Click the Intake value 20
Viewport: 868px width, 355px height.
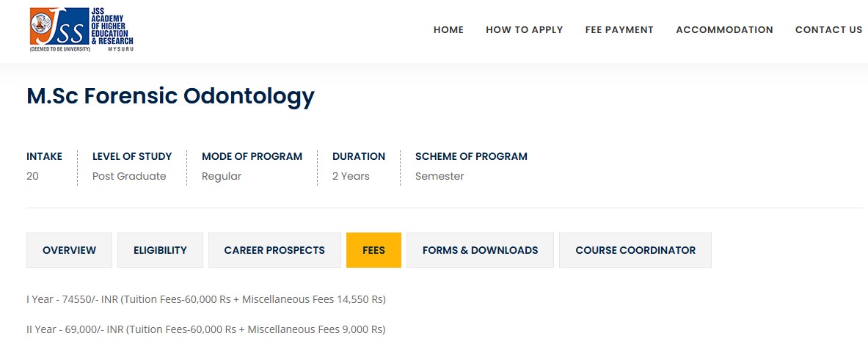coord(32,176)
